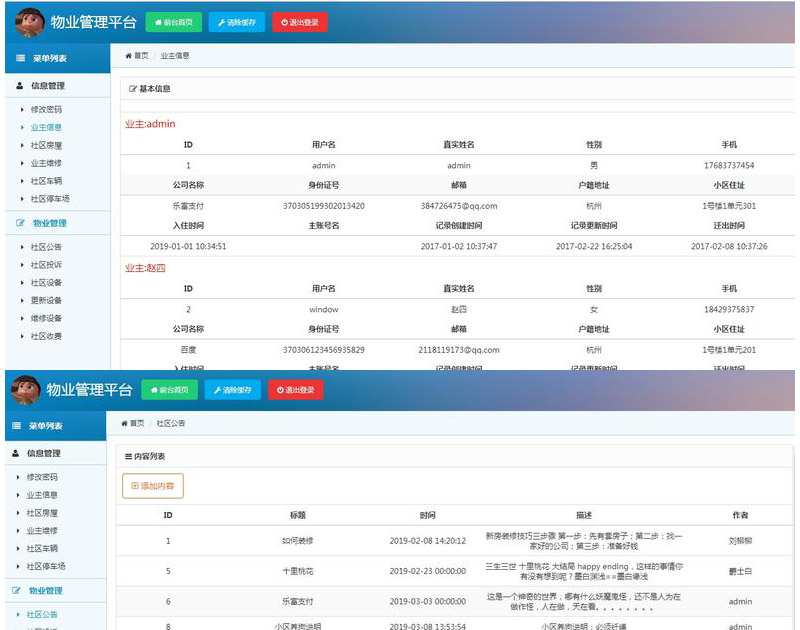Image resolution: width=800 pixels, height=630 pixels.
Task: Click the wrench icon in 清除缓存 above 业主信息 page
Action: pyautogui.click(x=222, y=21)
